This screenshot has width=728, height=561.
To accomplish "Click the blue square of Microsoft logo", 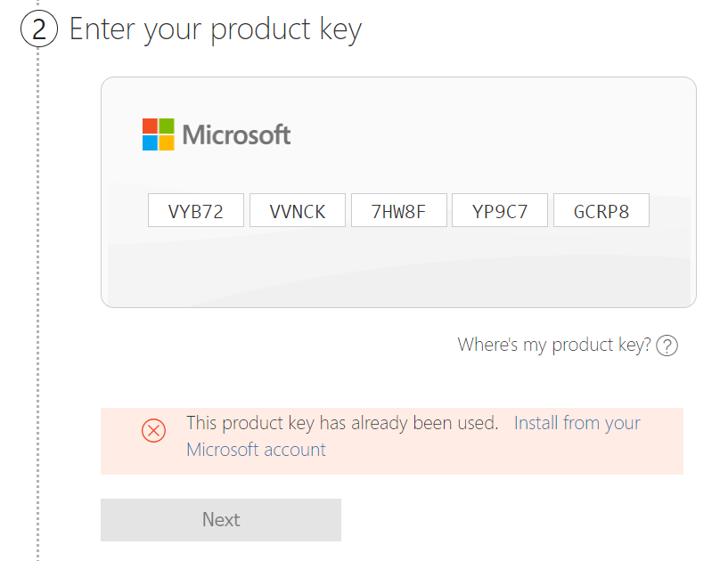I will 150,143.
